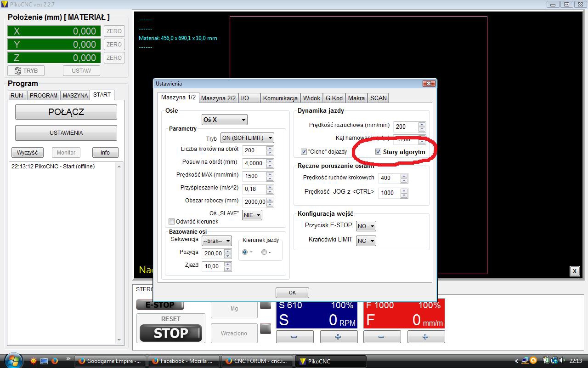This screenshot has width=588, height=368.
Task: Increment Liczba kroków na obrót spinner up
Action: (x=270, y=148)
